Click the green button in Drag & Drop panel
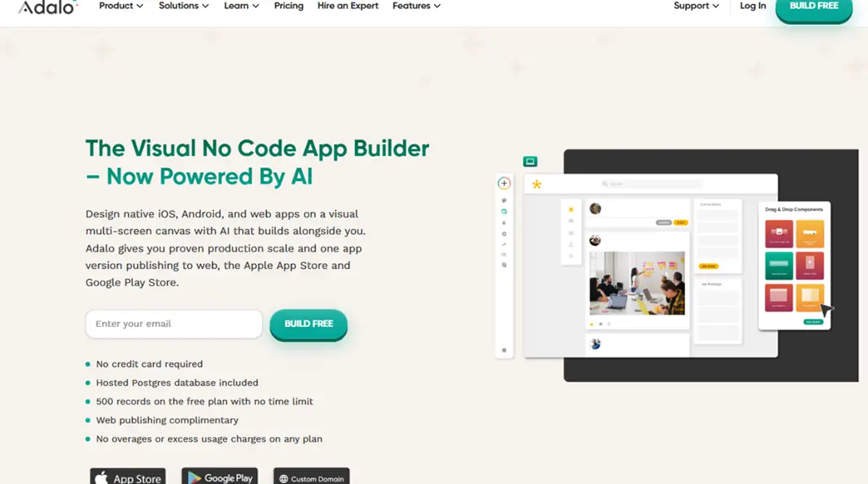 pos(813,321)
